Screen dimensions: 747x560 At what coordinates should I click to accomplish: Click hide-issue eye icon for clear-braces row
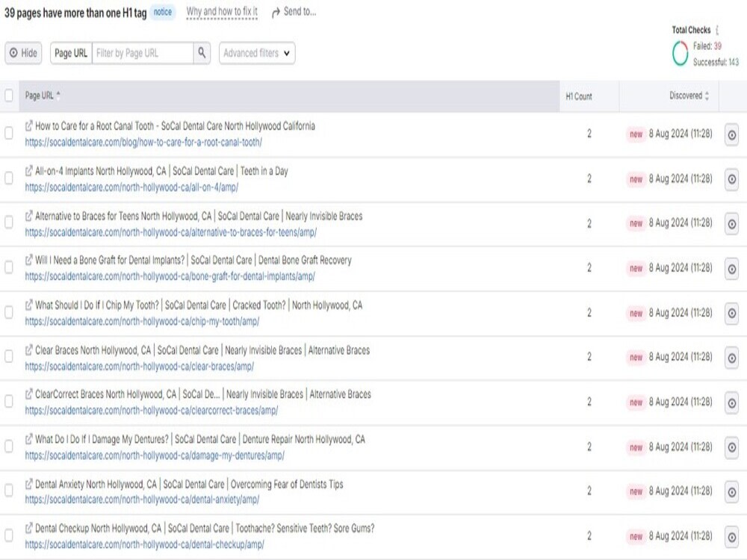tap(732, 358)
